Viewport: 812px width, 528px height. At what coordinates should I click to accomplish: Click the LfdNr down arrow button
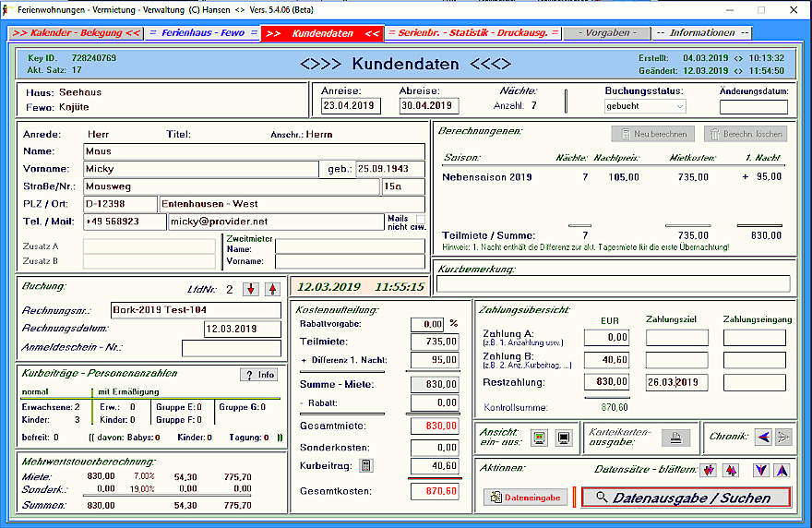pyautogui.click(x=251, y=289)
